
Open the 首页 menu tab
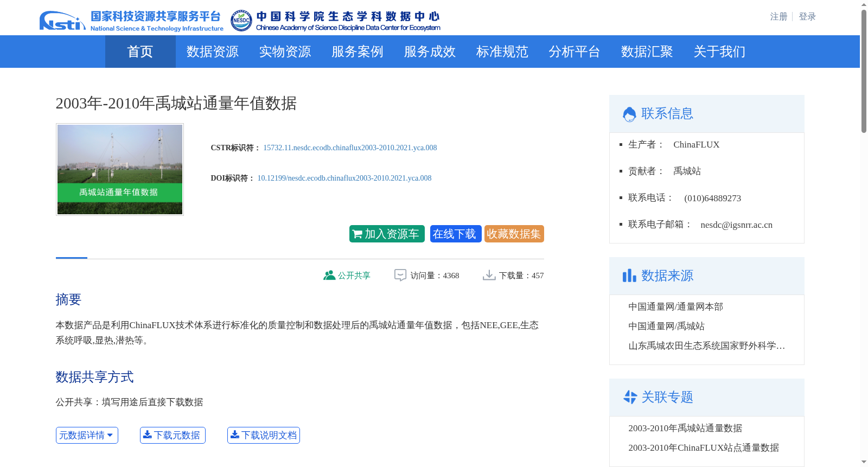[x=140, y=52]
